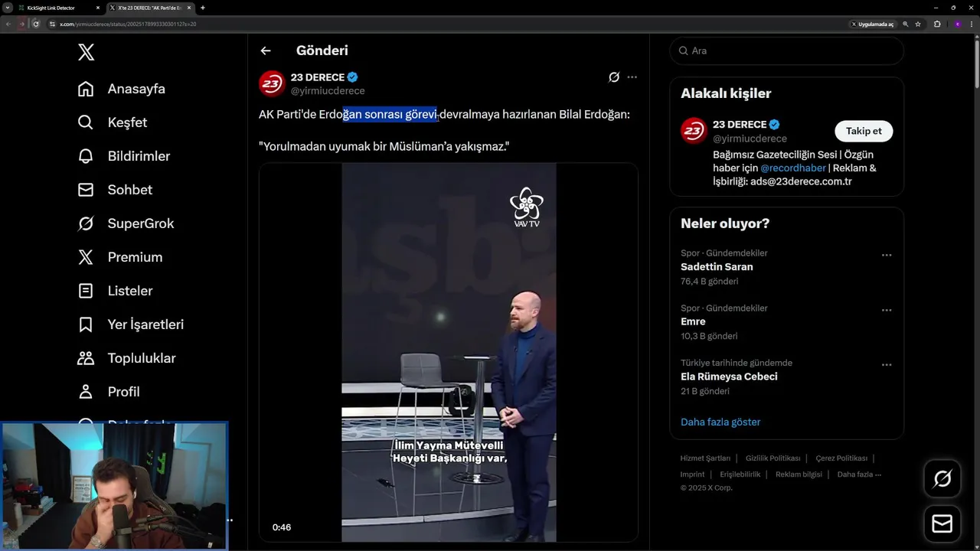
Task: Click back arrow next to Gönderi
Action: coord(266,51)
